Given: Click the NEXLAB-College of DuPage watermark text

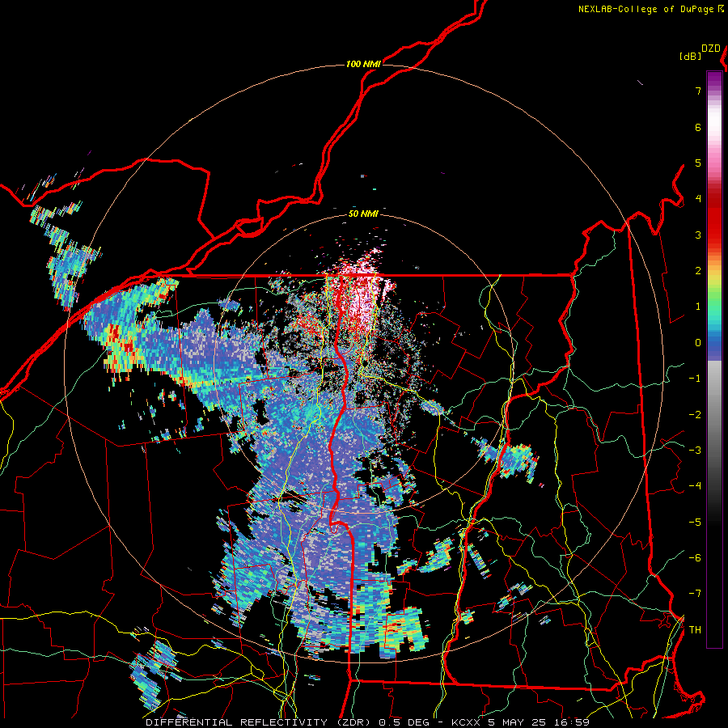Looking at the screenshot, I should point(648,9).
